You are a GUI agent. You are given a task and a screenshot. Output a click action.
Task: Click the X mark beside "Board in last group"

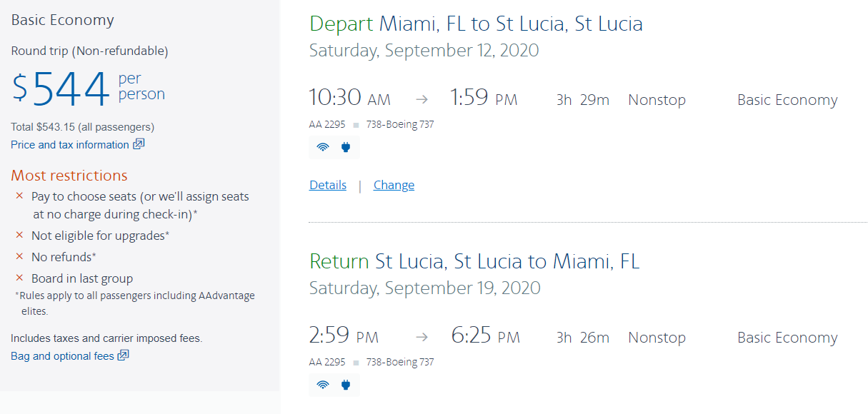click(19, 278)
